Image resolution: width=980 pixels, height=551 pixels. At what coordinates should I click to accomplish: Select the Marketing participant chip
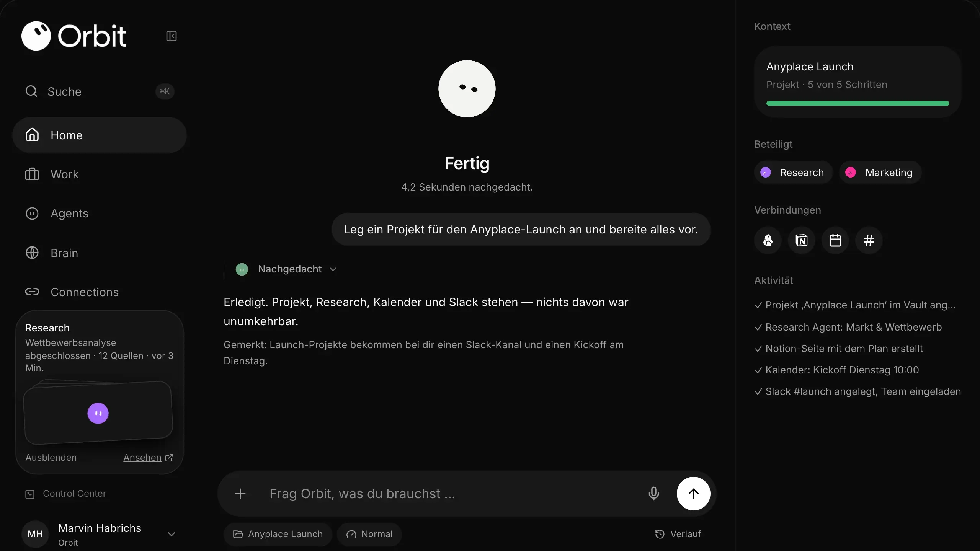880,173
